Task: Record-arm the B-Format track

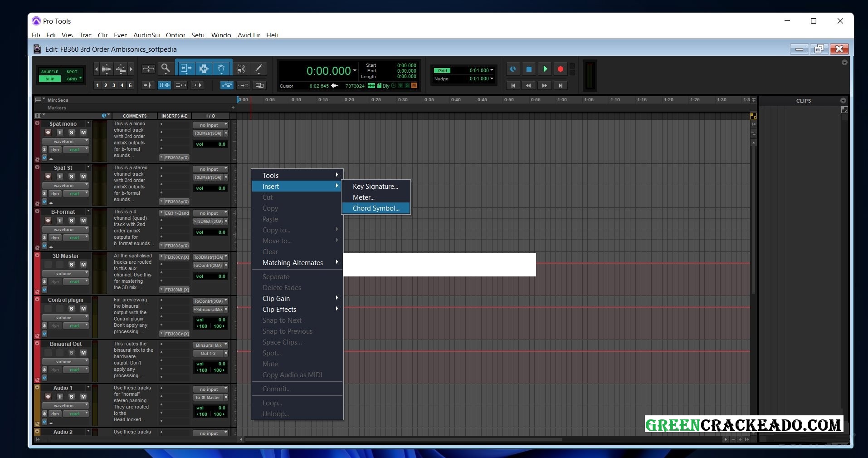Action: pyautogui.click(x=48, y=221)
